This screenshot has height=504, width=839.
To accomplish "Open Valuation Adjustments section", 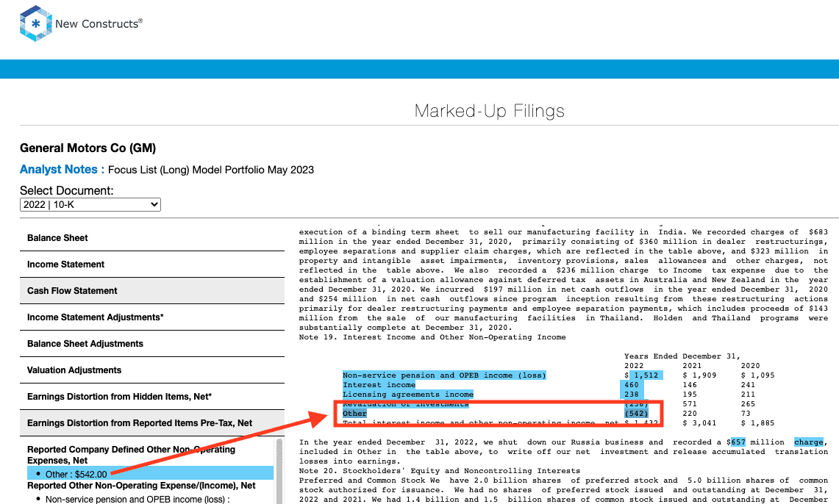I will 152,370.
